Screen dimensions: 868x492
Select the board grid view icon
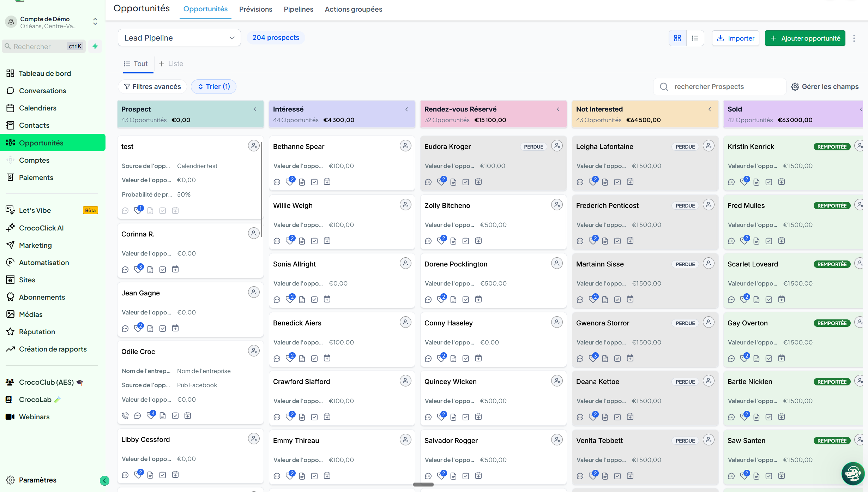(677, 38)
